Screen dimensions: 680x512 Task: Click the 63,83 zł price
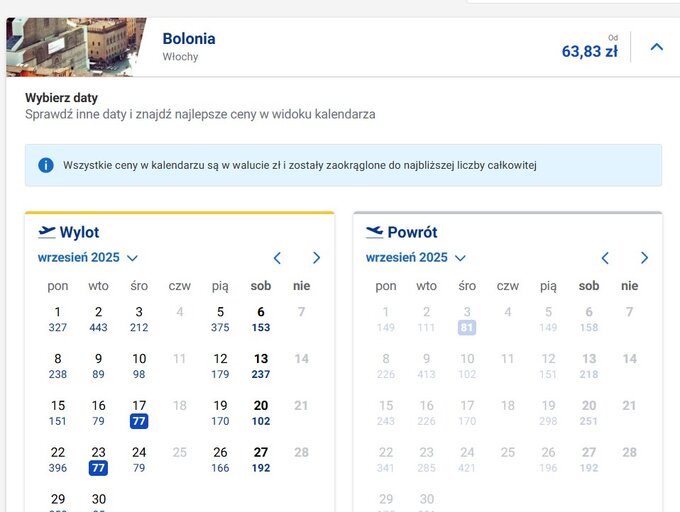click(590, 52)
